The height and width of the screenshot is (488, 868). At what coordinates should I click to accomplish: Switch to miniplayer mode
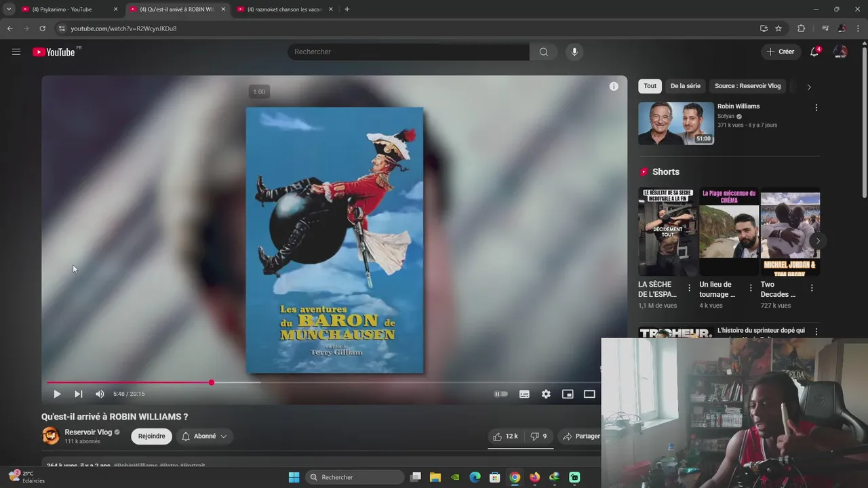point(568,394)
